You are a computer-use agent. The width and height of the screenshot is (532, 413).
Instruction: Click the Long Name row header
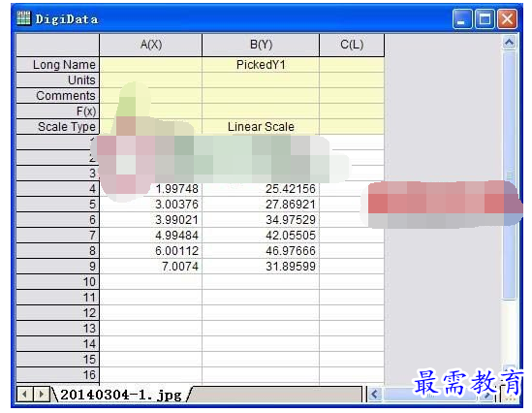tap(58, 65)
